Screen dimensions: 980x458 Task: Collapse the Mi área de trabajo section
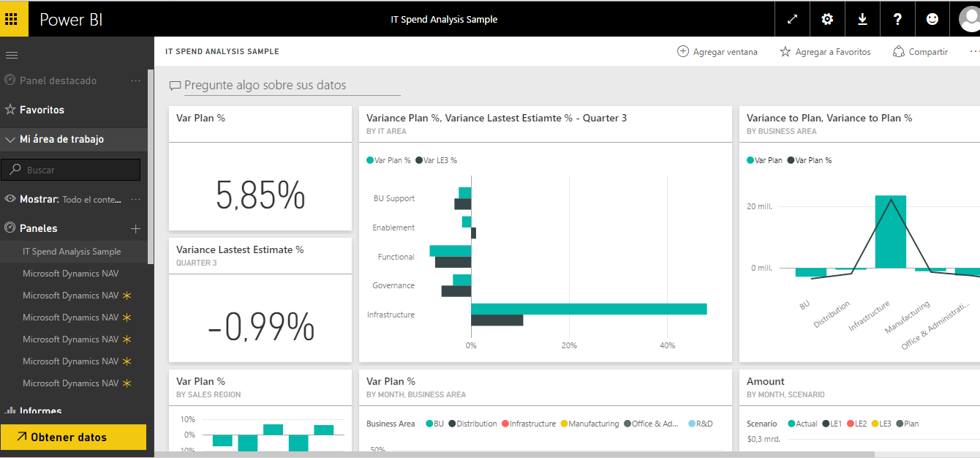pos(10,140)
